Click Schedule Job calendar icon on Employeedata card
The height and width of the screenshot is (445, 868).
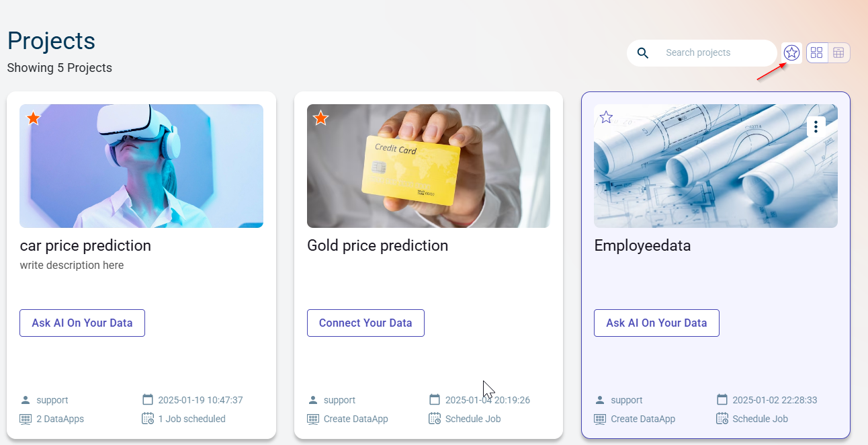(x=722, y=419)
